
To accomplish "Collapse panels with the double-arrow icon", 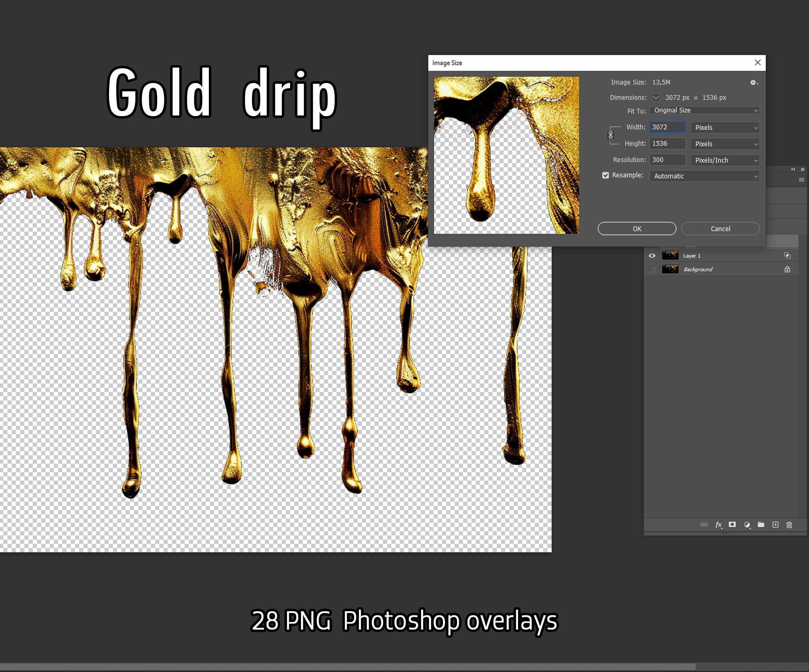I will pyautogui.click(x=792, y=169).
